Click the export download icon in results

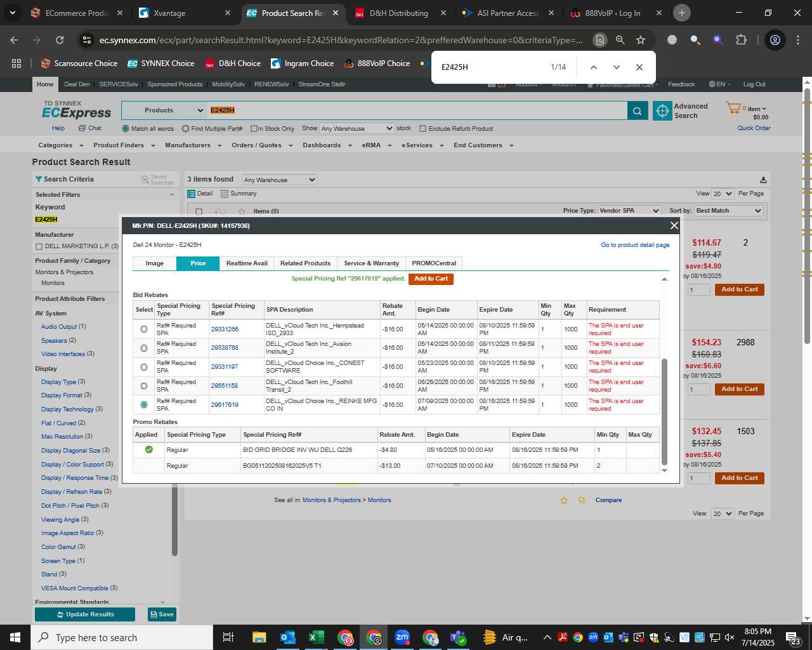763,180
